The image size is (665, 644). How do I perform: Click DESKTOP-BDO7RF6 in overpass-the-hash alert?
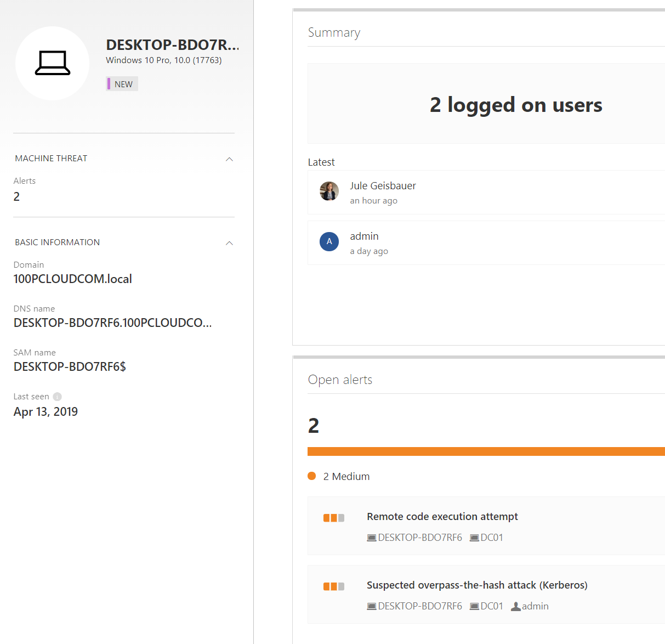tap(419, 606)
